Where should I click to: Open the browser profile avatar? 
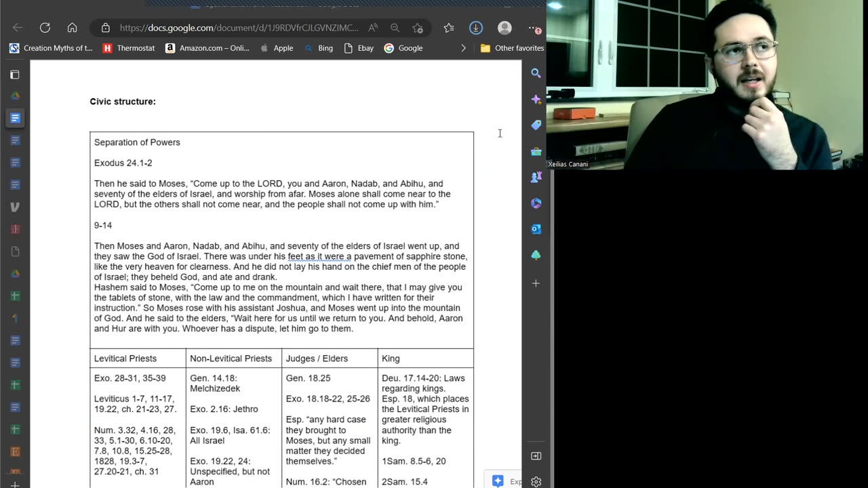pos(505,28)
